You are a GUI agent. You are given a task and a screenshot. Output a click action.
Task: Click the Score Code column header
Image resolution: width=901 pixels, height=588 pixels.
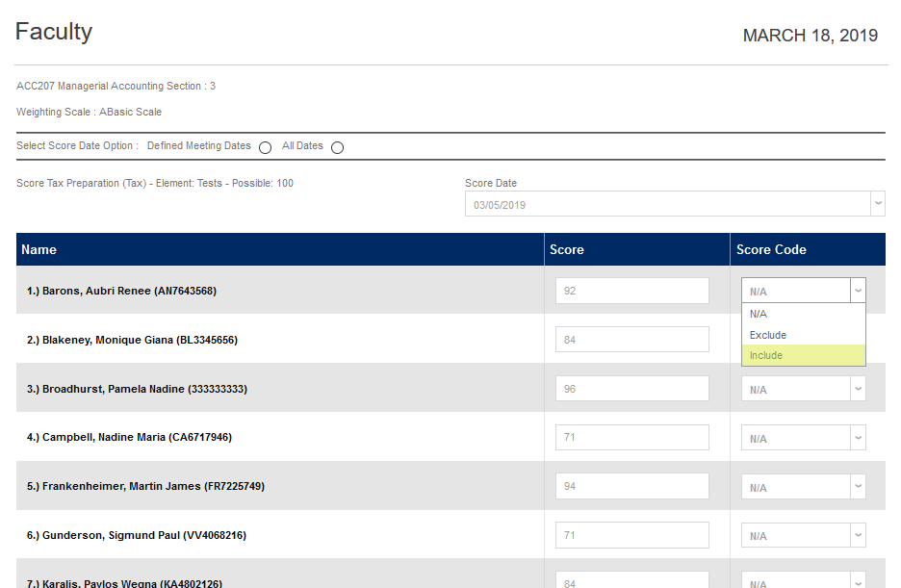[x=771, y=249]
